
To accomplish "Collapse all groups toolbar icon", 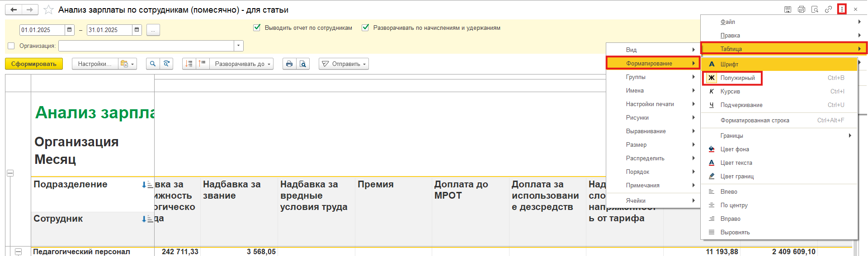I will (x=189, y=64).
